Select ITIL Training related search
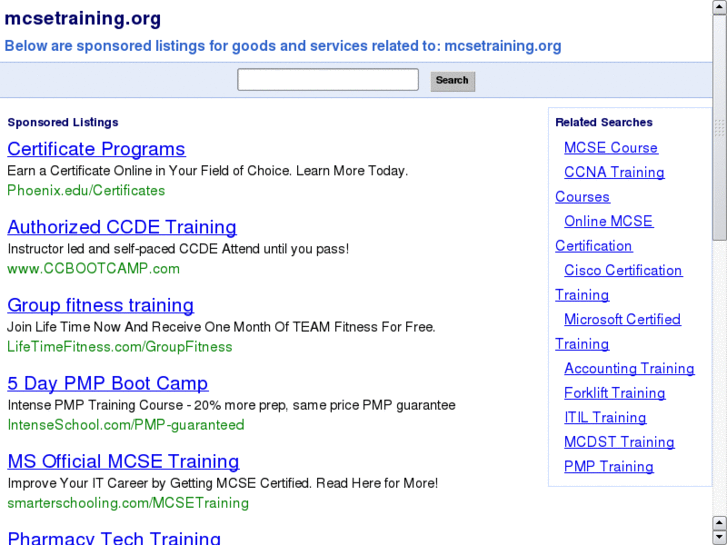 (605, 417)
